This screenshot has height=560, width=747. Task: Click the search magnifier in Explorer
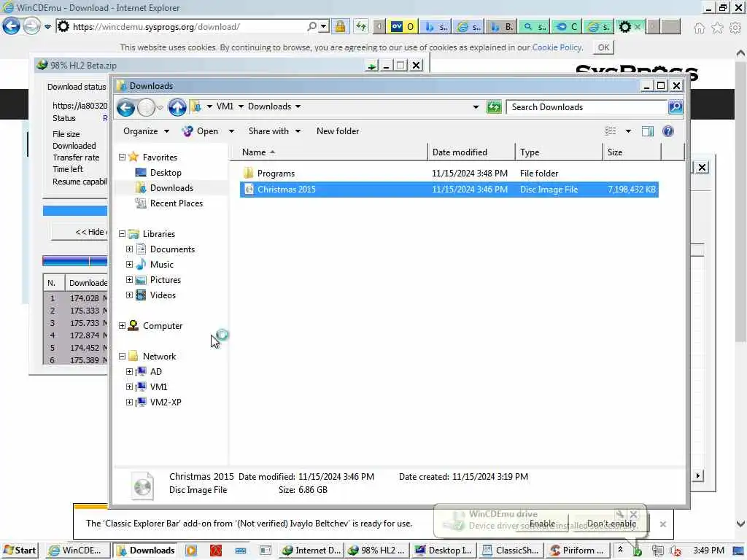675,107
